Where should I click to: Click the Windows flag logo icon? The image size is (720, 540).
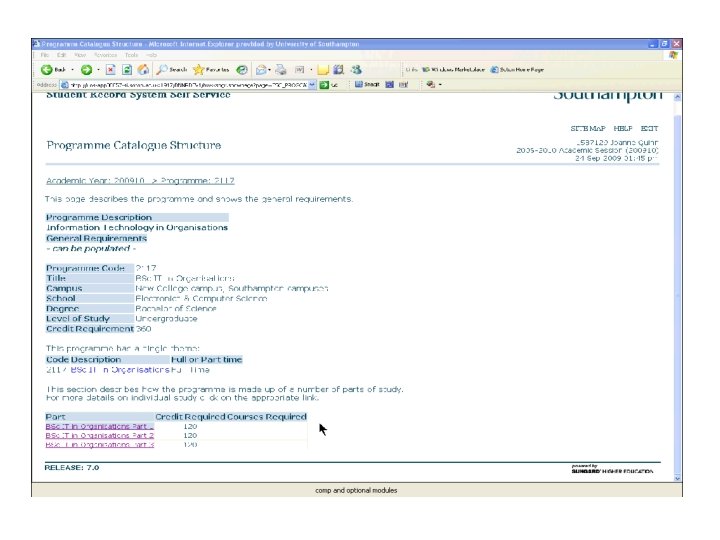(x=673, y=55)
